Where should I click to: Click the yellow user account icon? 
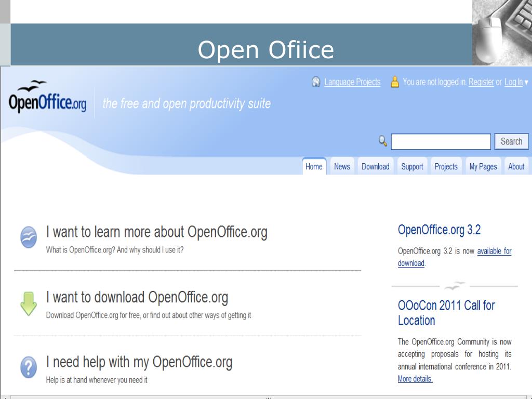point(395,82)
